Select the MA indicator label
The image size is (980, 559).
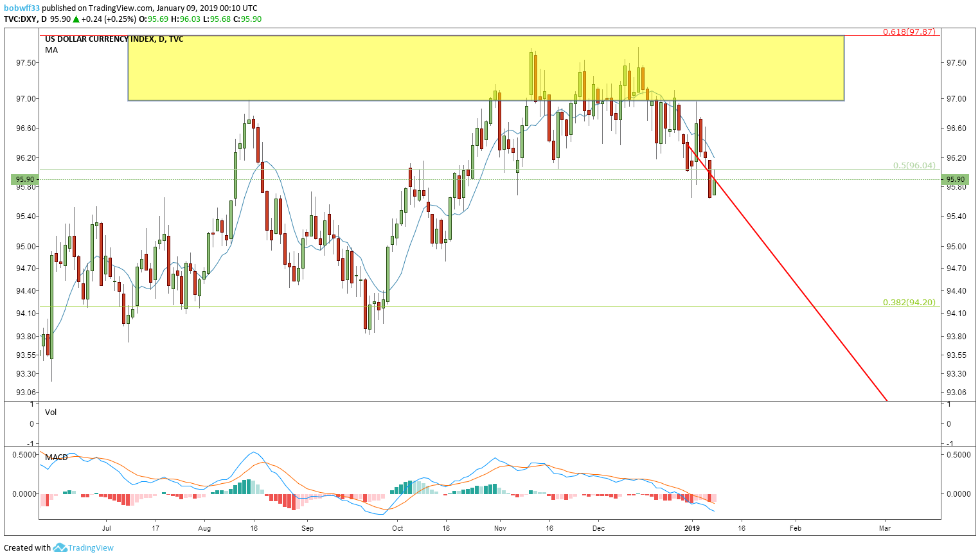pos(51,49)
